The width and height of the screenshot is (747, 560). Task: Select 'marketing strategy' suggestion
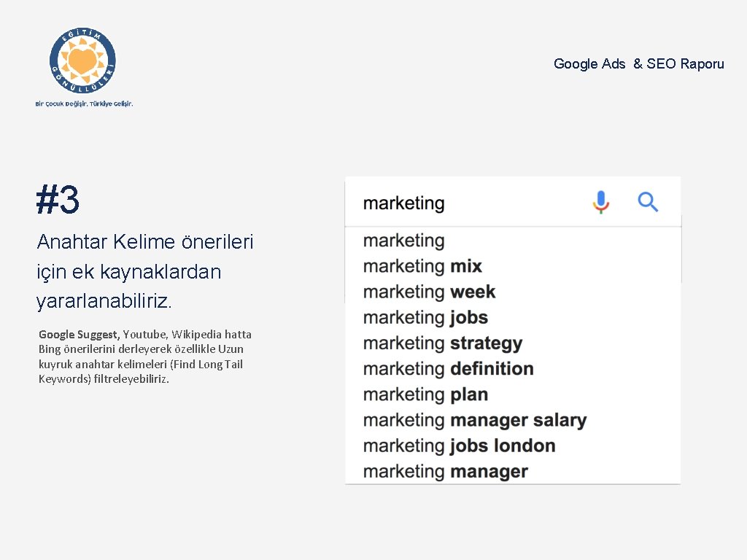(x=443, y=343)
